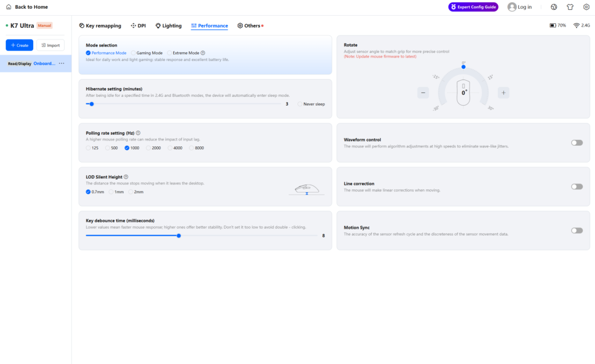
Task: Open the Lighting tab
Action: 169,26
